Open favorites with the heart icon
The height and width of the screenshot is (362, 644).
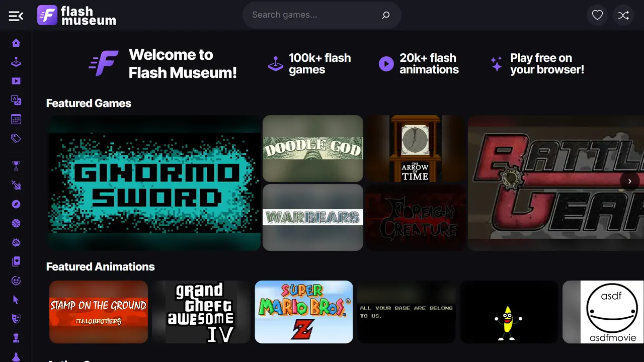click(x=597, y=16)
